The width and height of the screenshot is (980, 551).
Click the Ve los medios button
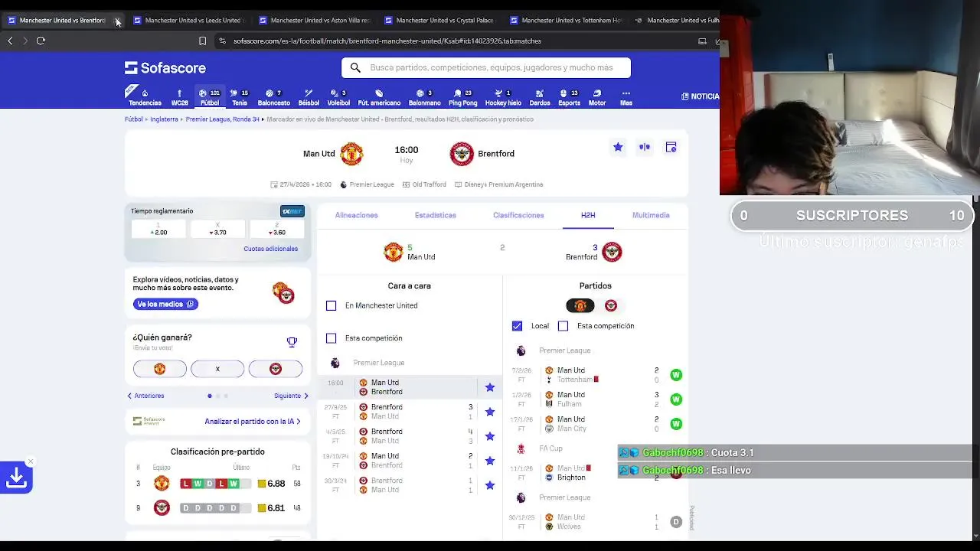point(165,304)
